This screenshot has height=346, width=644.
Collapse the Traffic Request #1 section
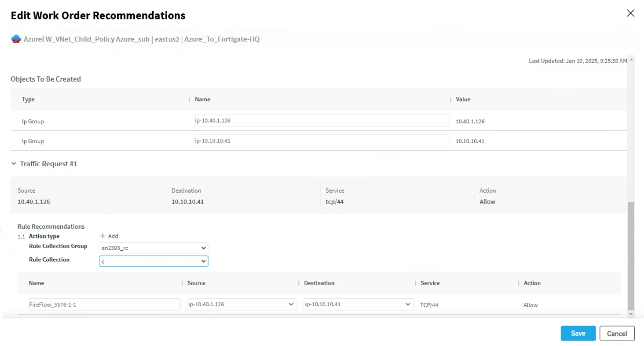[x=14, y=164]
